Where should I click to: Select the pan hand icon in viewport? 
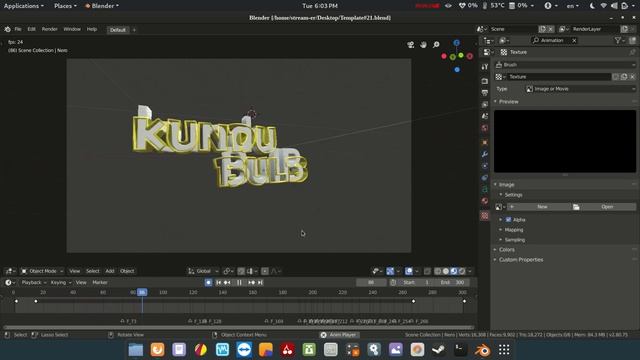coord(423,44)
